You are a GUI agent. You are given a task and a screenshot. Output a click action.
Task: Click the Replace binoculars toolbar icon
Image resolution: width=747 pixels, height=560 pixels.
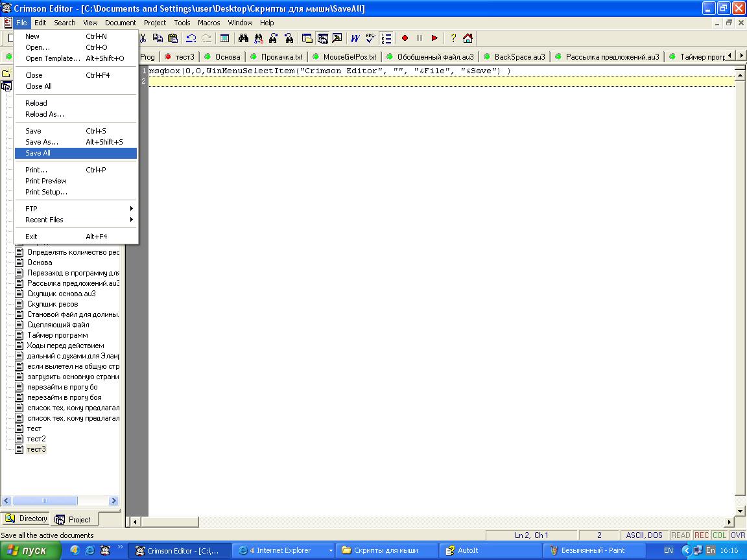[259, 38]
